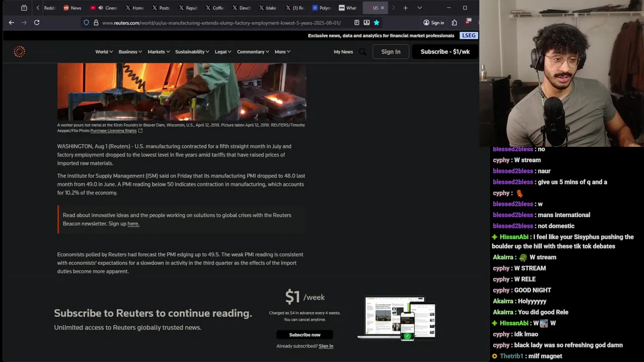This screenshot has height=362, width=644.
Task: Expand the More menu
Action: point(282,52)
